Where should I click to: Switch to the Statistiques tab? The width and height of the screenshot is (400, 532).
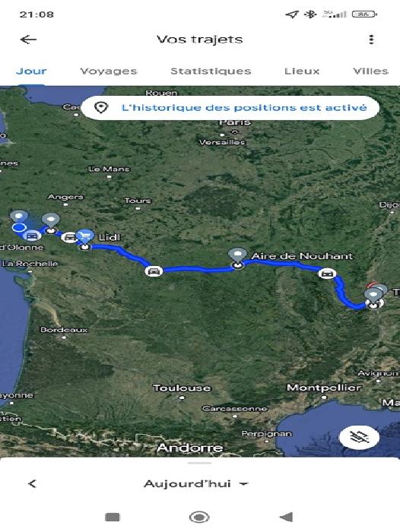(x=211, y=71)
